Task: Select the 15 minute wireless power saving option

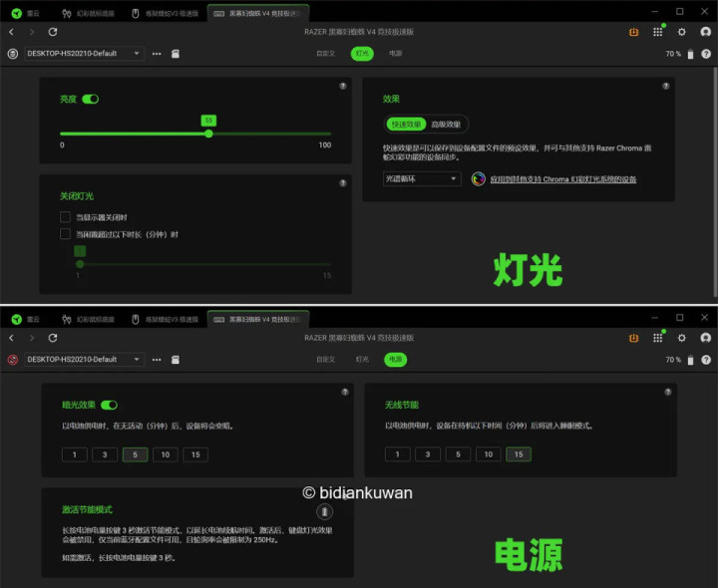Action: (x=519, y=453)
